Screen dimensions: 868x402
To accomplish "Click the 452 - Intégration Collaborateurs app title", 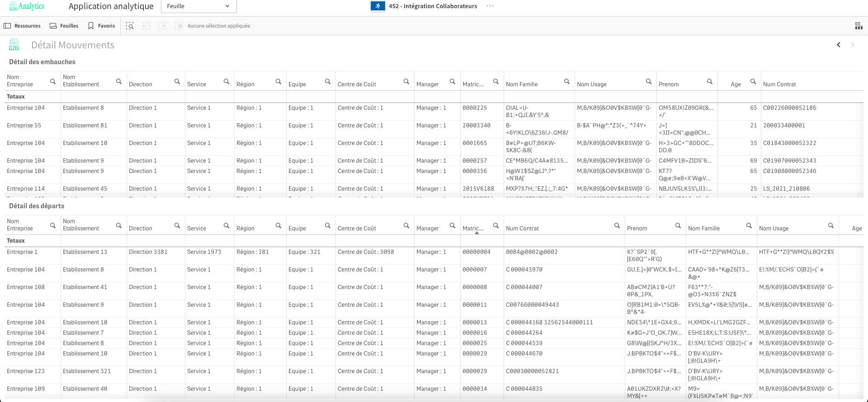I will (x=432, y=6).
